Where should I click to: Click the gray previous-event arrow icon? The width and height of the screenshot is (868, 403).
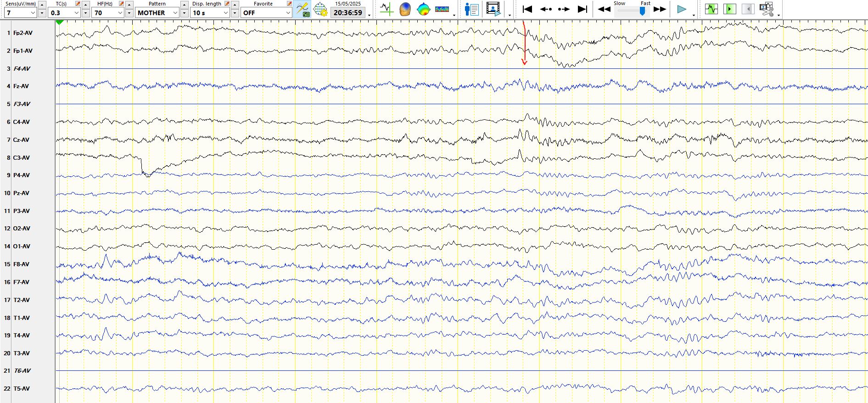pos(748,9)
